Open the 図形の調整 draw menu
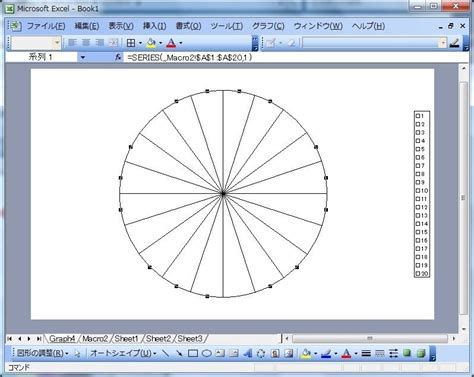 click(43, 353)
